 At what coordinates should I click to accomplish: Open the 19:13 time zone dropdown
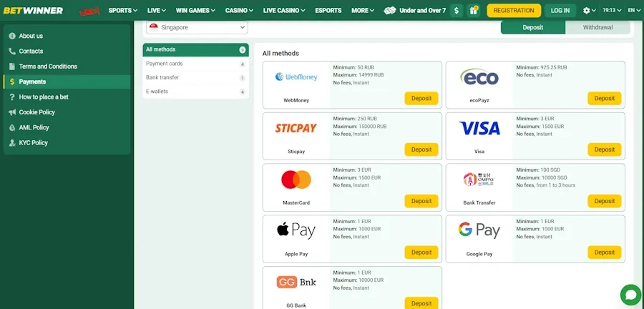click(x=612, y=11)
